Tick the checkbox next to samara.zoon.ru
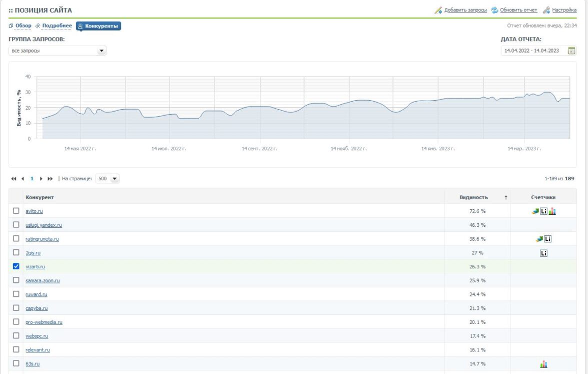This screenshot has height=374, width=588. click(x=16, y=280)
